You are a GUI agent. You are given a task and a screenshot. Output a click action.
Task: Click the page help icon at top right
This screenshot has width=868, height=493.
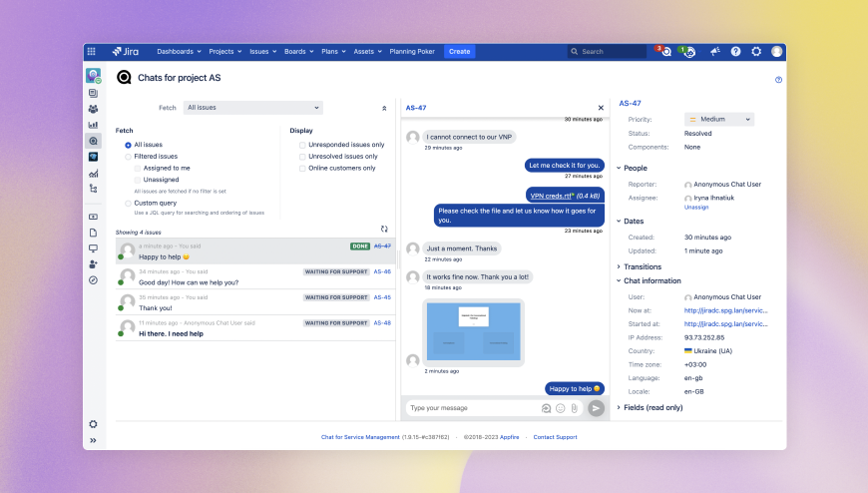coord(778,80)
